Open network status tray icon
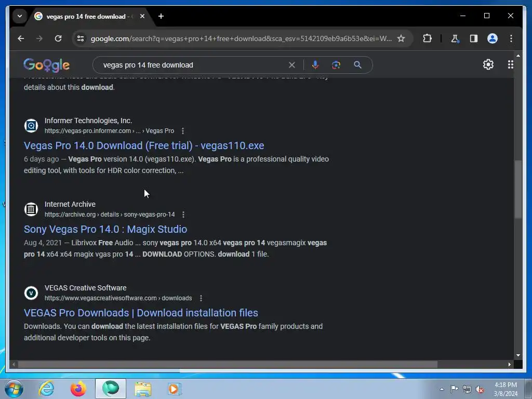532x399 pixels. [467, 389]
